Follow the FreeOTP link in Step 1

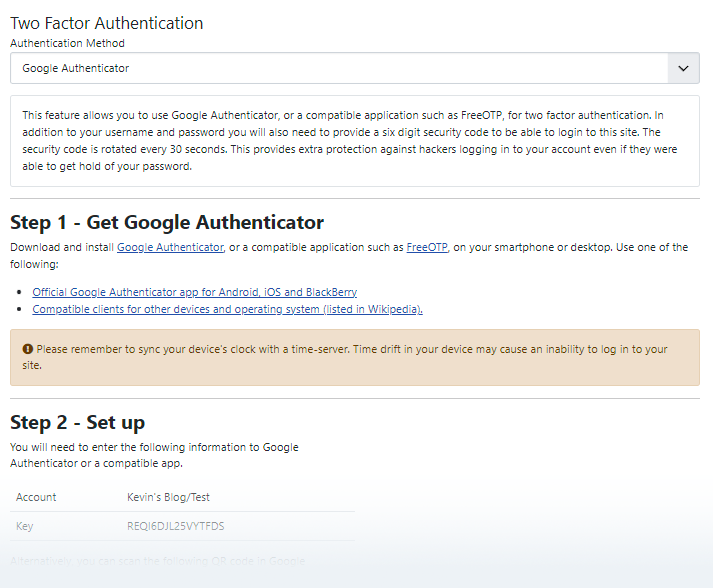[x=427, y=247]
